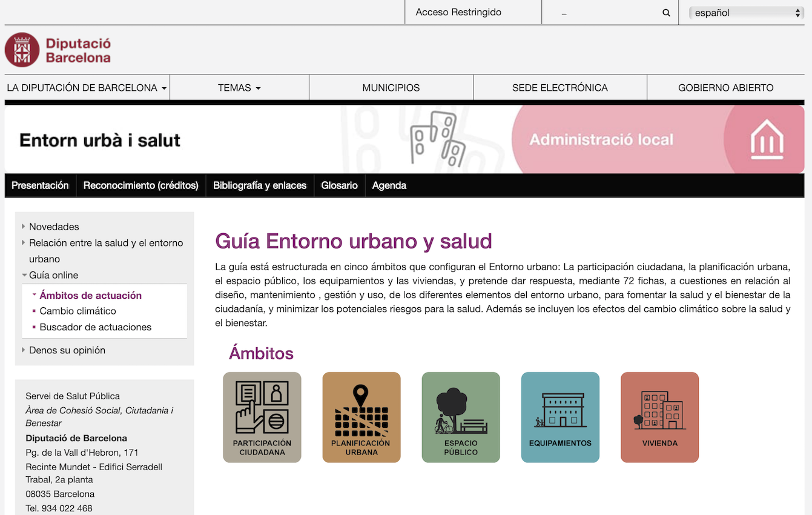Open Buscador de actuaciones link

[96, 327]
